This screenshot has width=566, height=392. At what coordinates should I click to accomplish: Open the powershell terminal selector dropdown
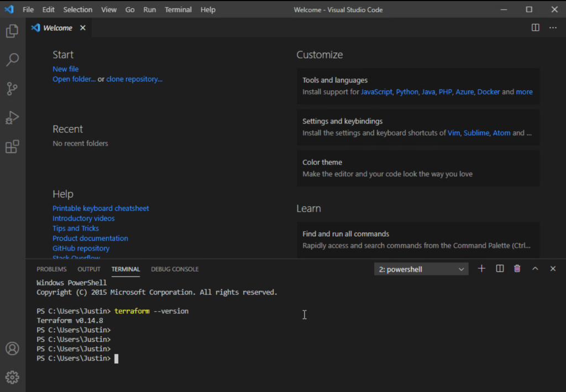coord(421,269)
